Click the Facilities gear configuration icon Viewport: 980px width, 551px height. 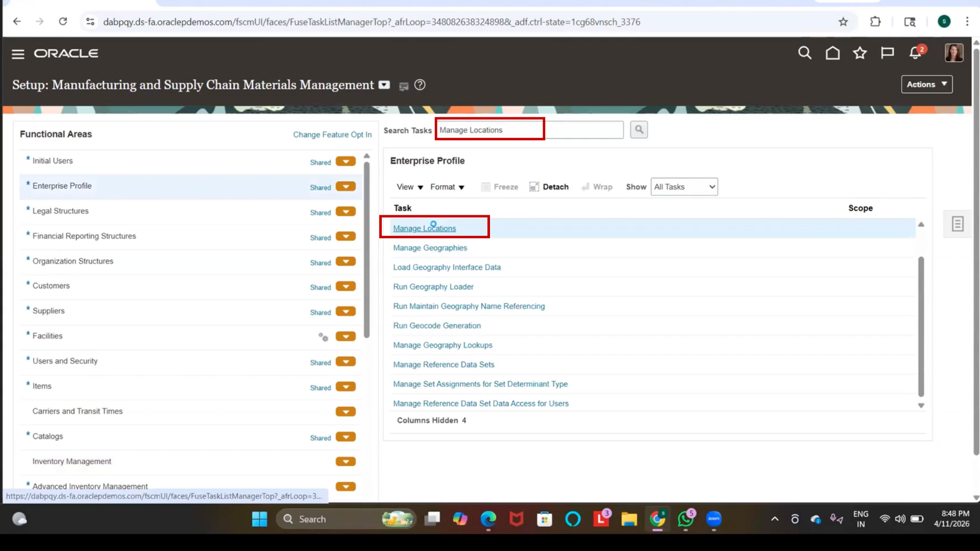point(323,337)
